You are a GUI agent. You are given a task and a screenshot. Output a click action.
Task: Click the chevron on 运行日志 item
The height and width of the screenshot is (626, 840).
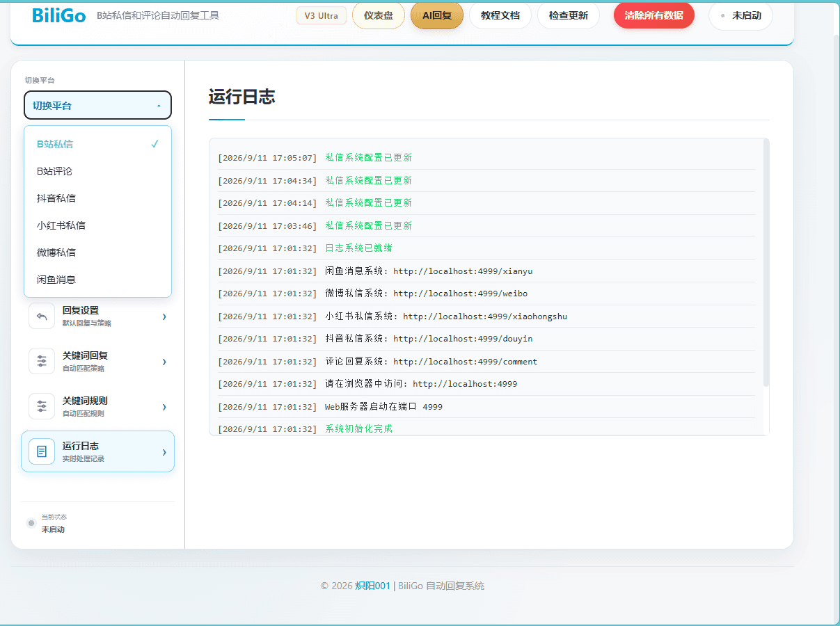pos(164,452)
